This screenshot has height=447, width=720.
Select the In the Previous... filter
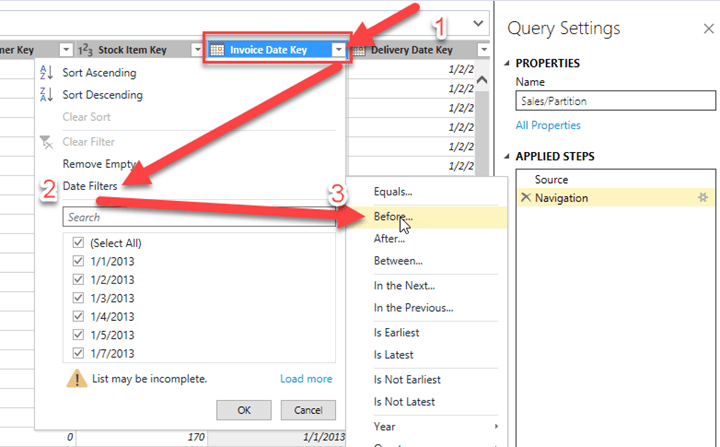click(413, 307)
